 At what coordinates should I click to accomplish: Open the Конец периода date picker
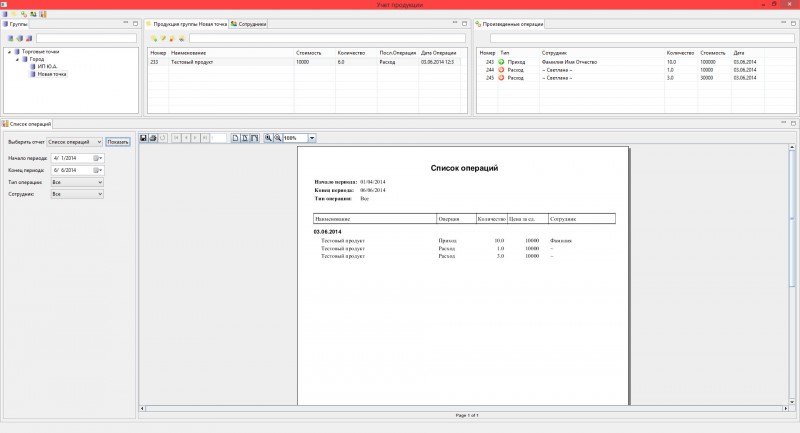98,170
